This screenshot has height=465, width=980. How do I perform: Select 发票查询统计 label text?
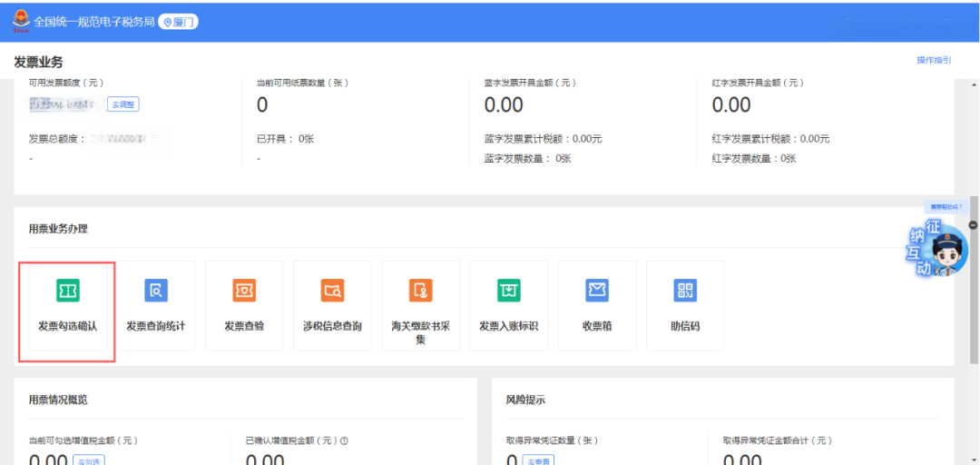[x=156, y=326]
